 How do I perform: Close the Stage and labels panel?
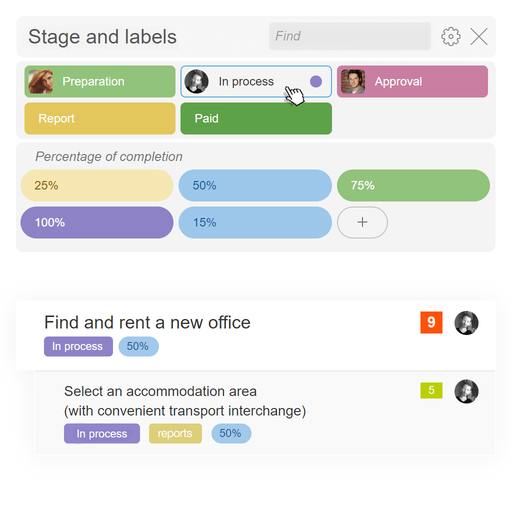(479, 36)
